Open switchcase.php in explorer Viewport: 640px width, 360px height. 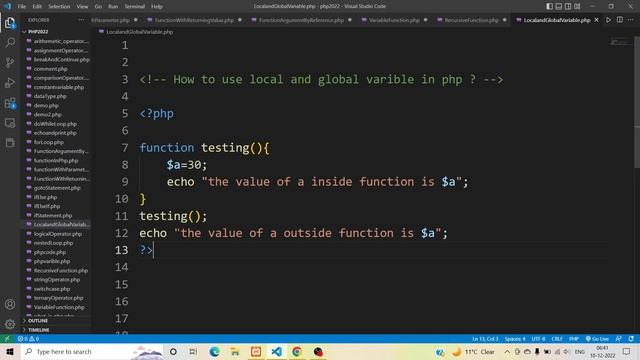coord(52,289)
